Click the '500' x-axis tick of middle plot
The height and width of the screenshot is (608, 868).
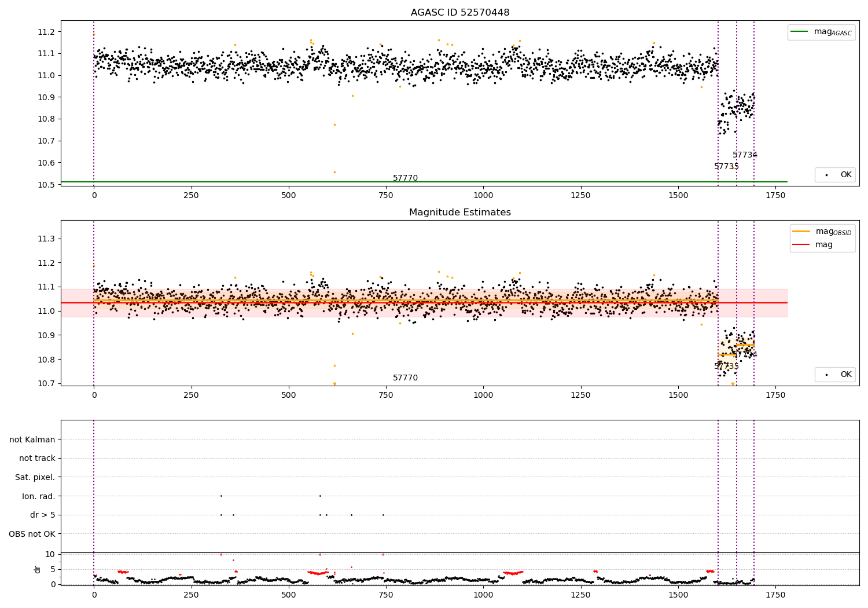click(x=288, y=395)
